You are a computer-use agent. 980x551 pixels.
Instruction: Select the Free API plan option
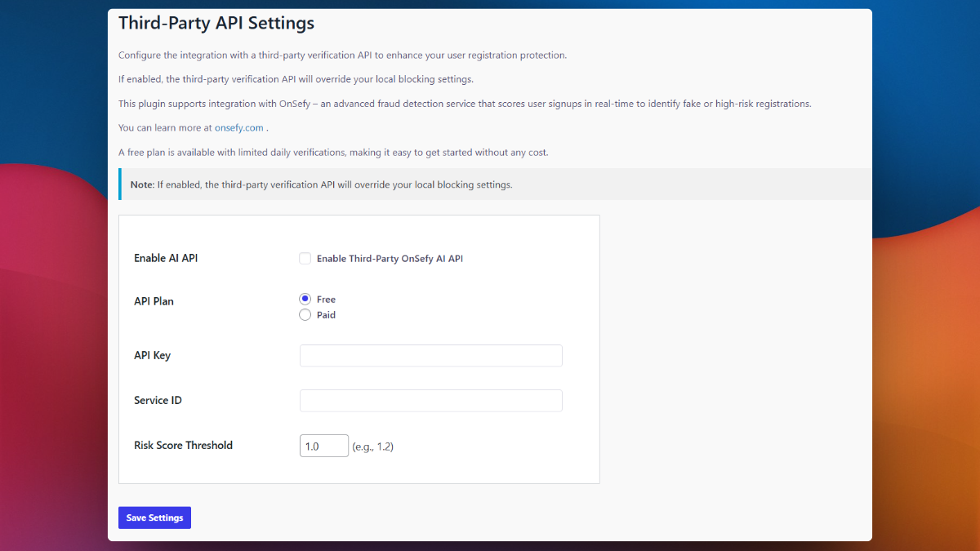tap(305, 299)
